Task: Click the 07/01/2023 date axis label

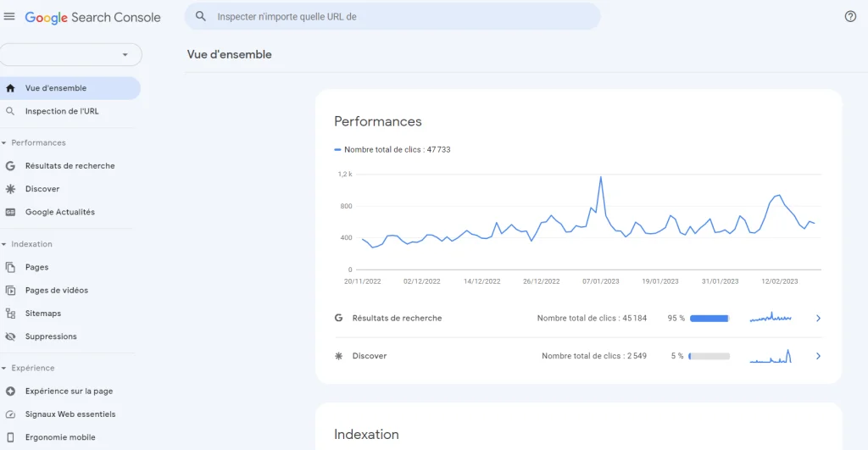Action: coord(601,281)
